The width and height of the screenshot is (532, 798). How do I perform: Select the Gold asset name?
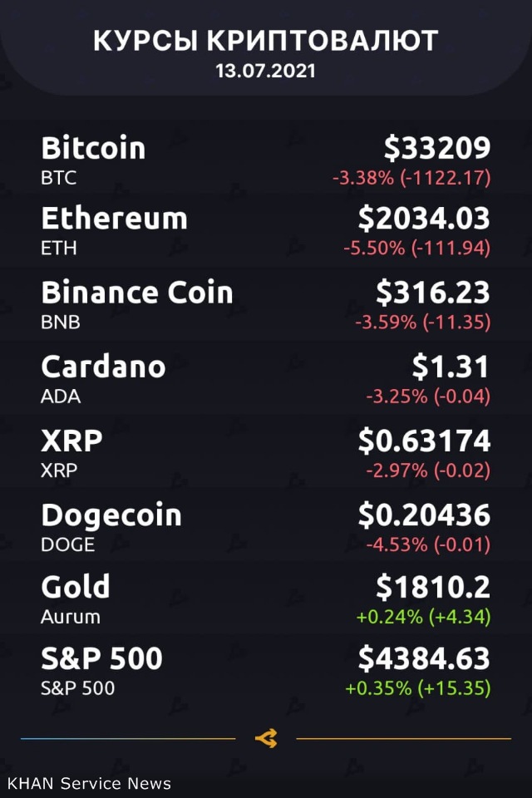pos(76,587)
